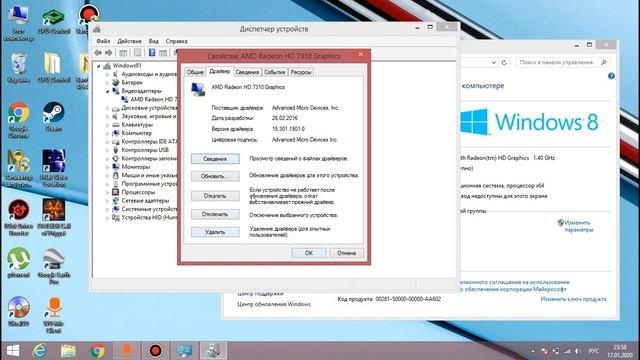
Task: Open Центр обновления Windows link
Action: click(274, 304)
